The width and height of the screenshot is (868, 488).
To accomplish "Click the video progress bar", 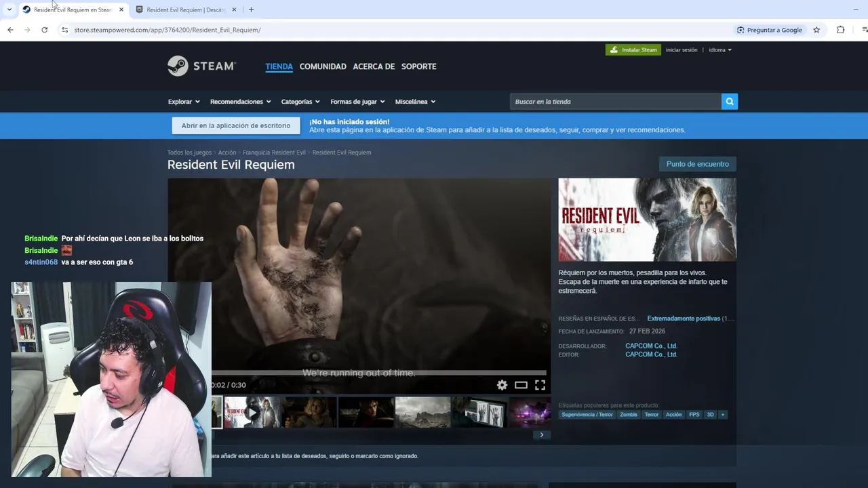I will (x=378, y=373).
